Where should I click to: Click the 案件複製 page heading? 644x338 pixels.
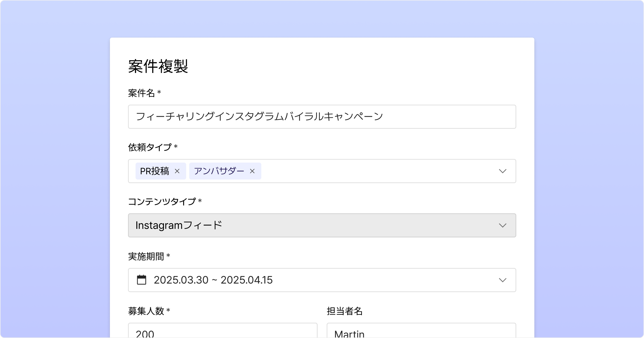158,66
